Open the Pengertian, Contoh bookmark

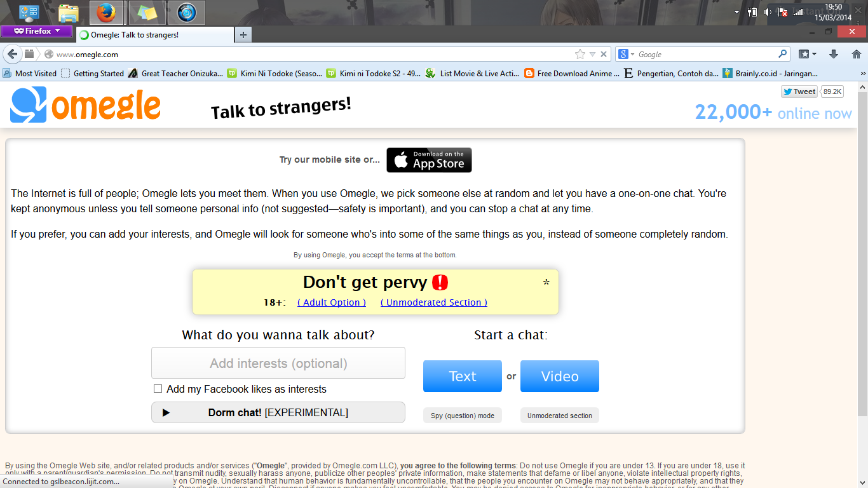(671, 73)
